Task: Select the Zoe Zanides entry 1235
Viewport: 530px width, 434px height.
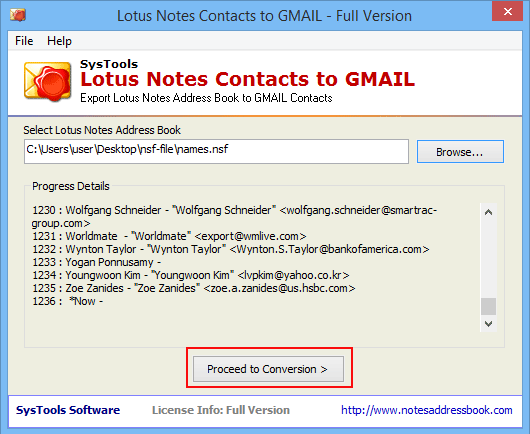Action: [194, 288]
